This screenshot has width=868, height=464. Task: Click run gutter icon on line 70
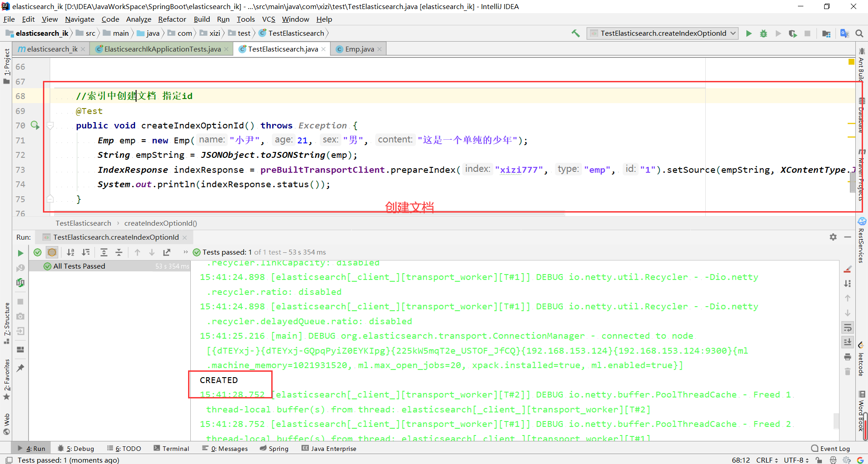point(35,125)
